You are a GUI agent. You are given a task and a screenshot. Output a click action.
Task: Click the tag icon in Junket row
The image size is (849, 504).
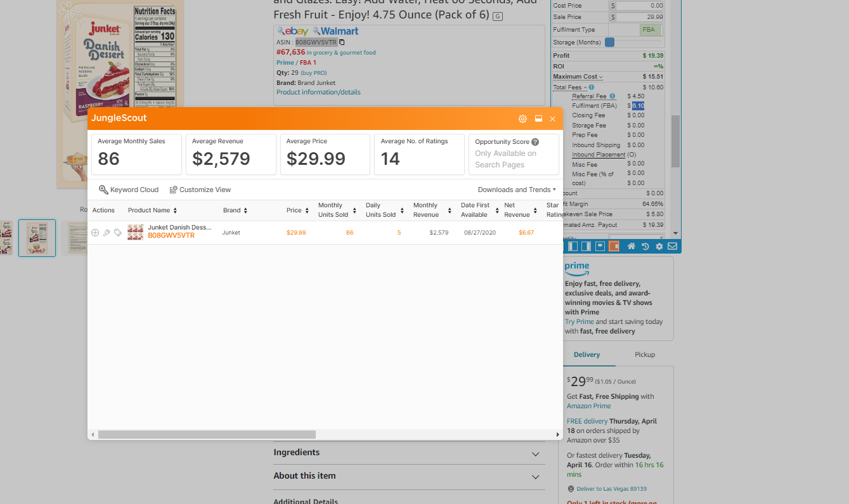[x=117, y=233]
